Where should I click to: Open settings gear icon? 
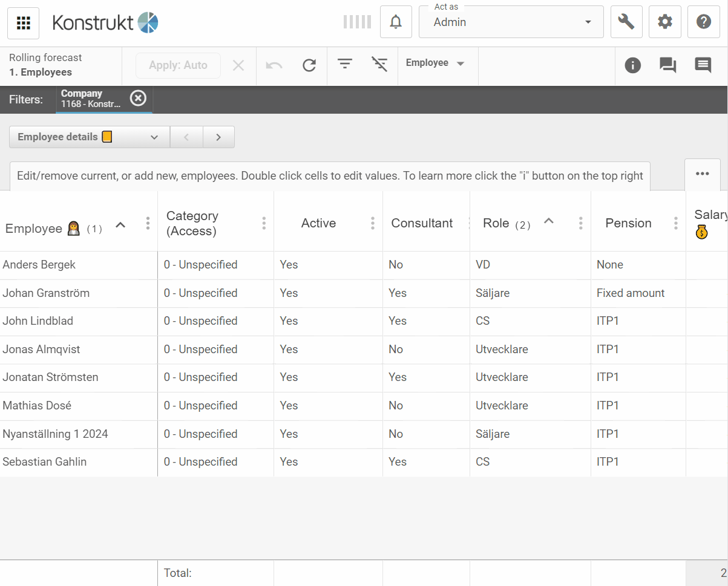[x=664, y=22]
